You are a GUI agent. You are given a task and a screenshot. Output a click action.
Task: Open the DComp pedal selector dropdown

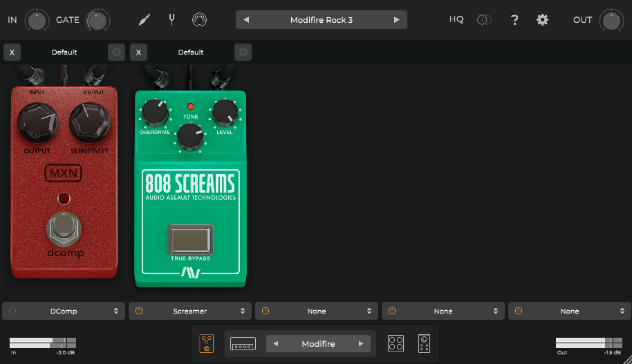click(64, 312)
